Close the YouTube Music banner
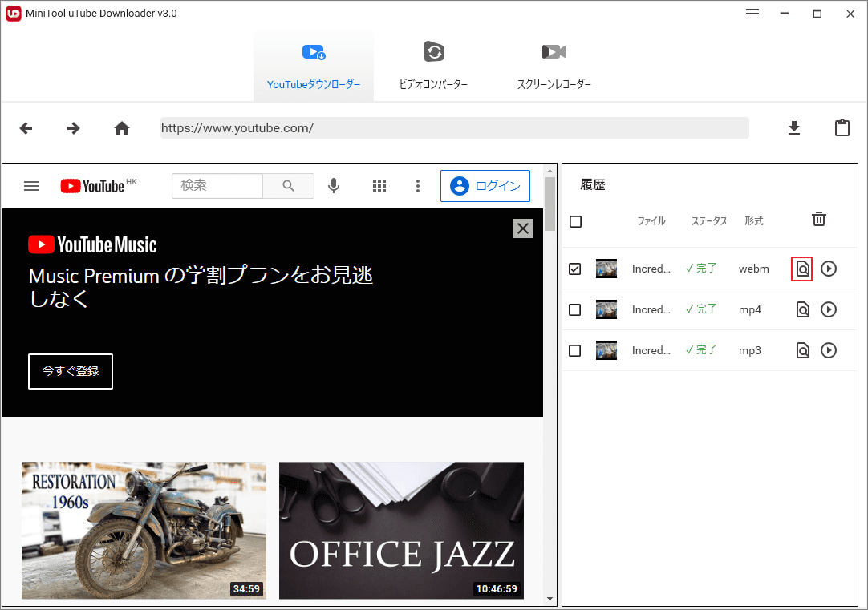 [522, 228]
